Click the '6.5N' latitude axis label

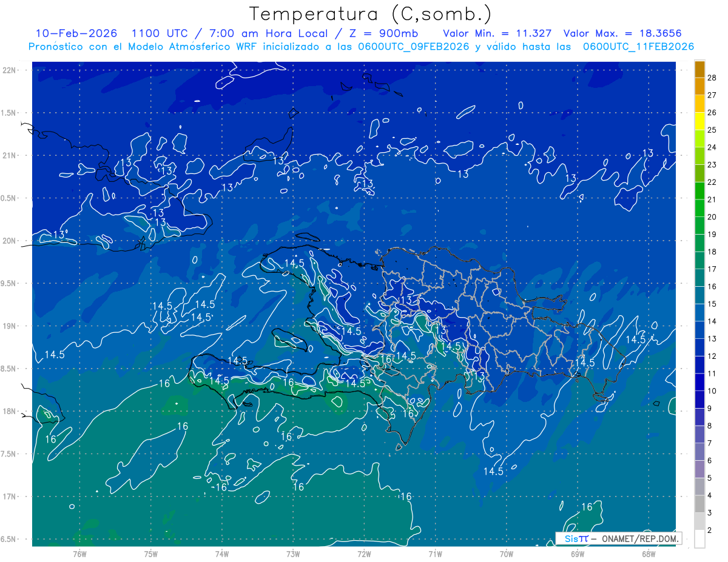pos(9,540)
